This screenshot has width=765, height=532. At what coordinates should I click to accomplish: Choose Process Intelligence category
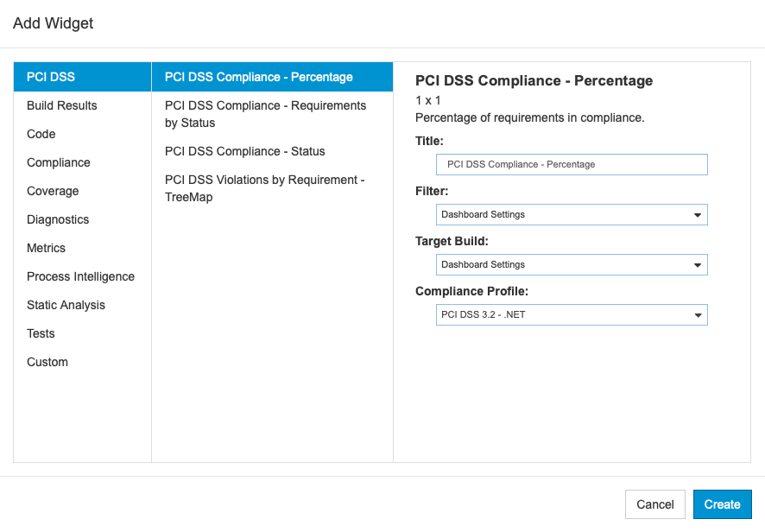82,276
